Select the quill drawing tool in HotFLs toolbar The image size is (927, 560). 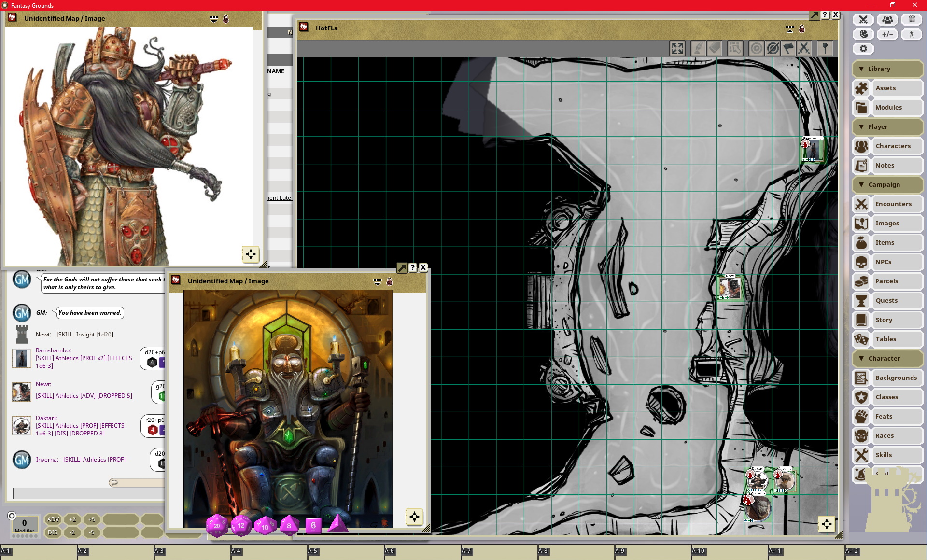click(x=698, y=48)
